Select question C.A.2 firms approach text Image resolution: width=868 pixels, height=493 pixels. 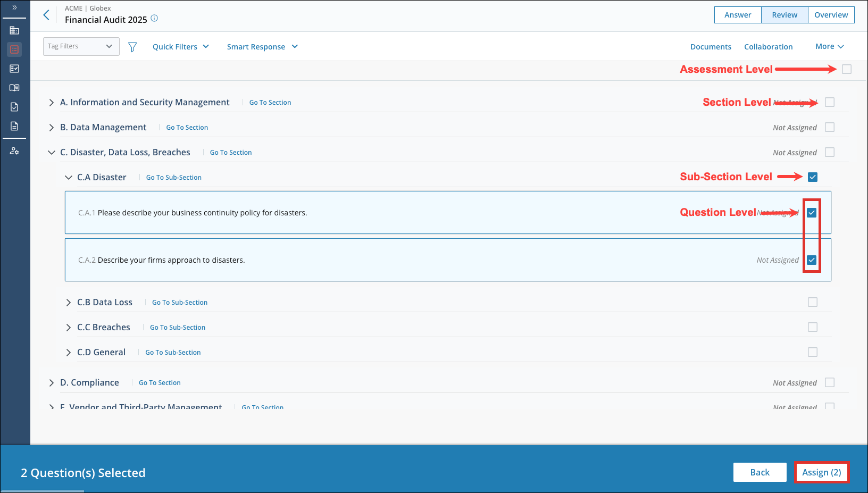(x=171, y=260)
